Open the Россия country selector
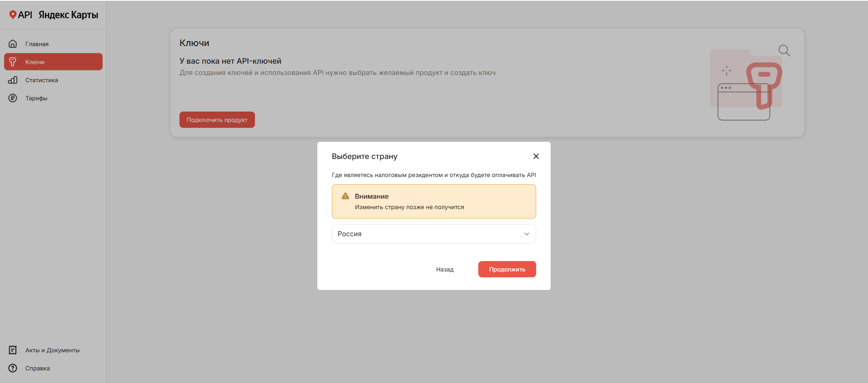868x383 pixels. click(x=434, y=234)
